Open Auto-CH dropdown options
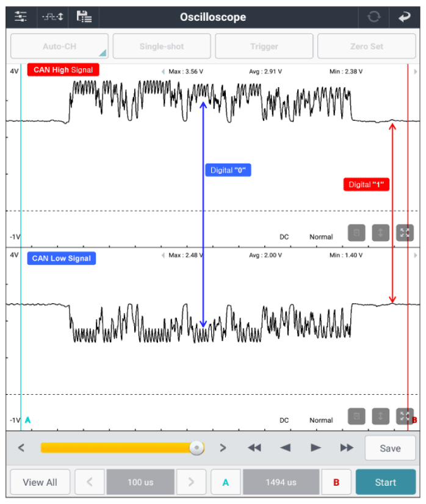Image resolution: width=426 pixels, height=504 pixels. (x=59, y=46)
